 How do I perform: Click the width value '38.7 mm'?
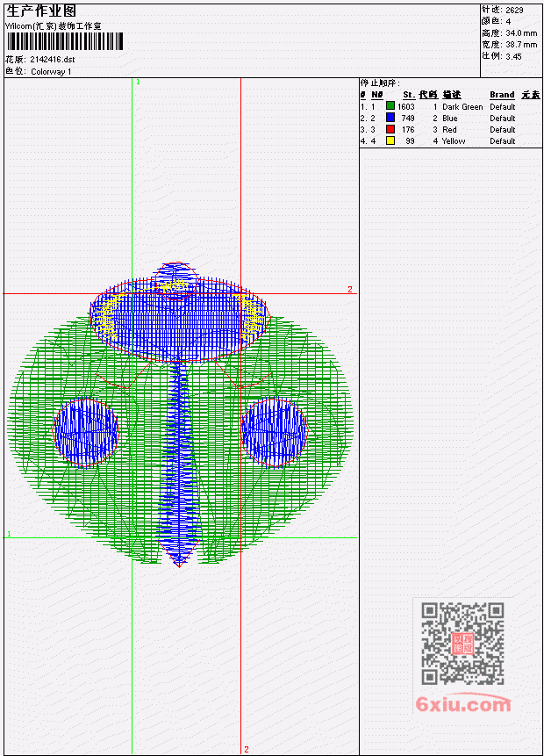tap(521, 45)
